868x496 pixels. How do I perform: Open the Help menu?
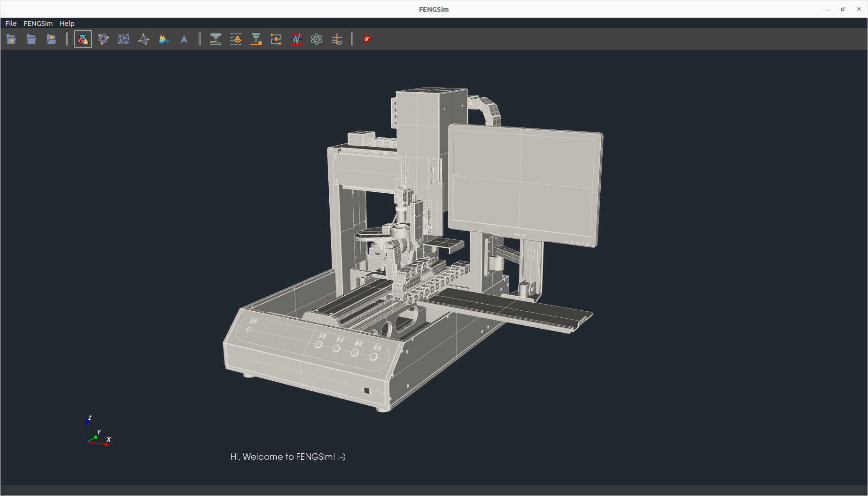[67, 24]
